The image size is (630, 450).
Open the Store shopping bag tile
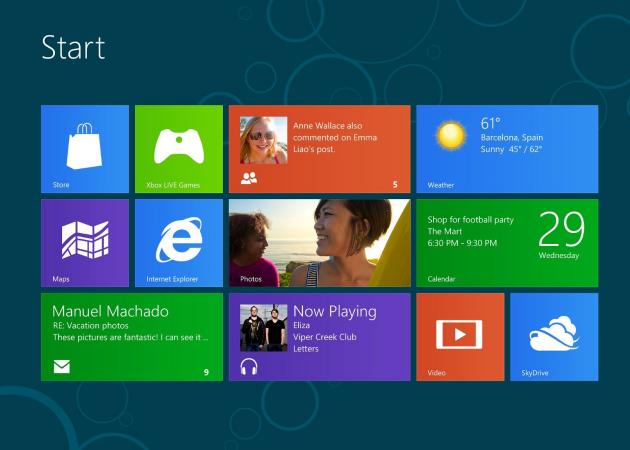pos(84,148)
